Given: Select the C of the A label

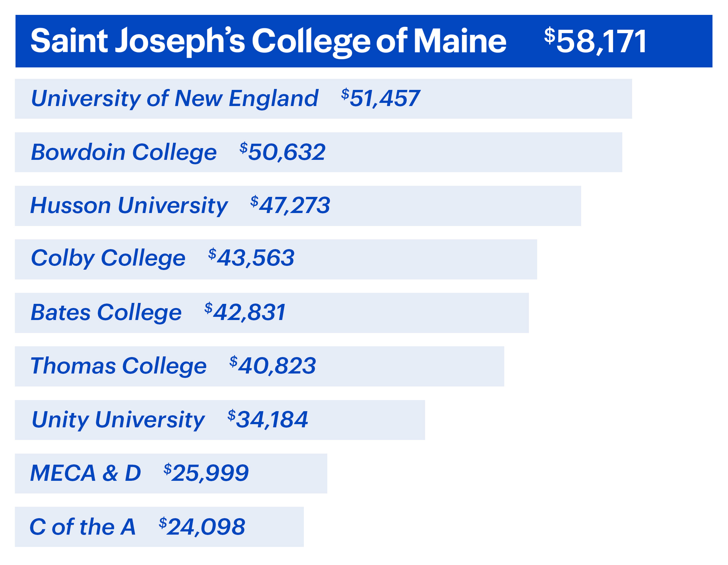Looking at the screenshot, I should coord(82,527).
